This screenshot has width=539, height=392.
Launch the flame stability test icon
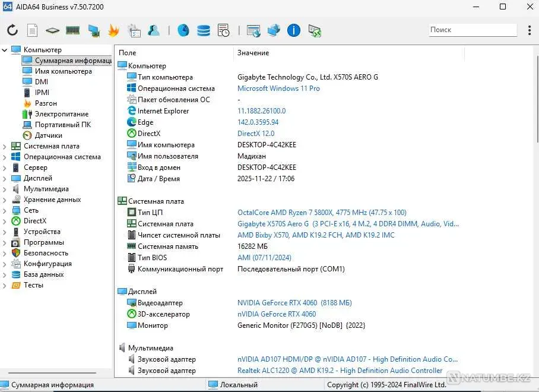click(113, 30)
